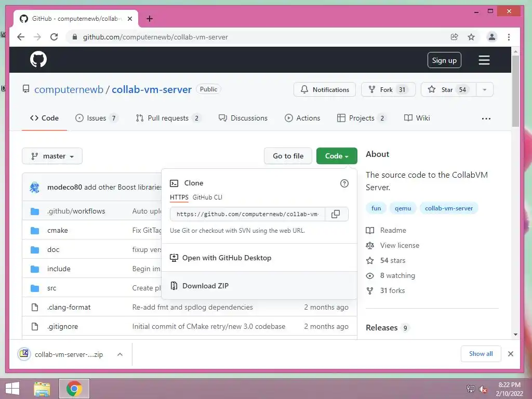Open the Actions tab

(x=302, y=118)
